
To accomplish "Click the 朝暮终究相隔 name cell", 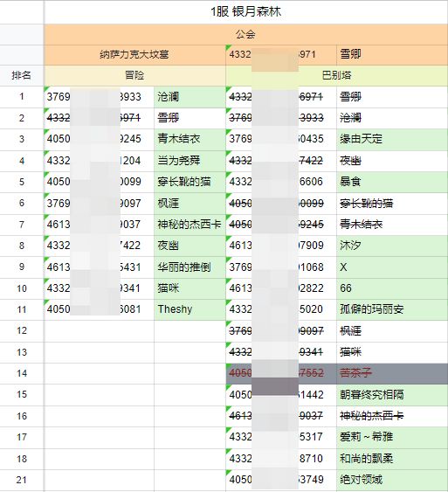I will (392, 395).
